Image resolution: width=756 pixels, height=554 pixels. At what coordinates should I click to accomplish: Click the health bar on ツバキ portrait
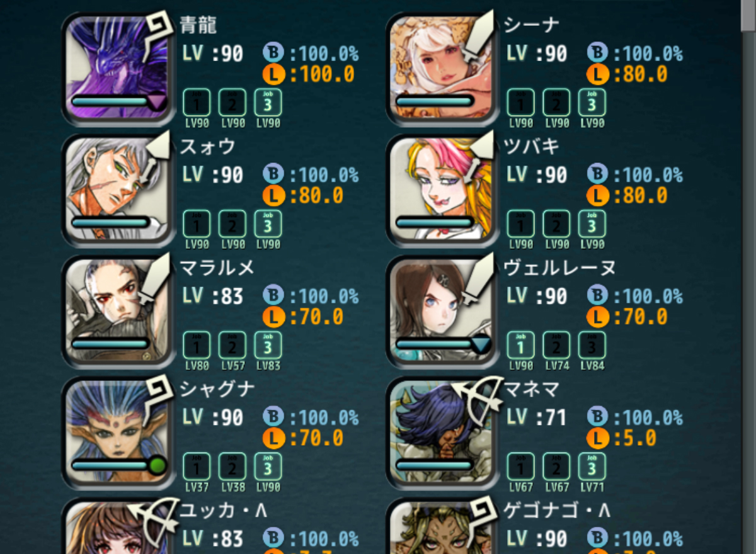(435, 222)
